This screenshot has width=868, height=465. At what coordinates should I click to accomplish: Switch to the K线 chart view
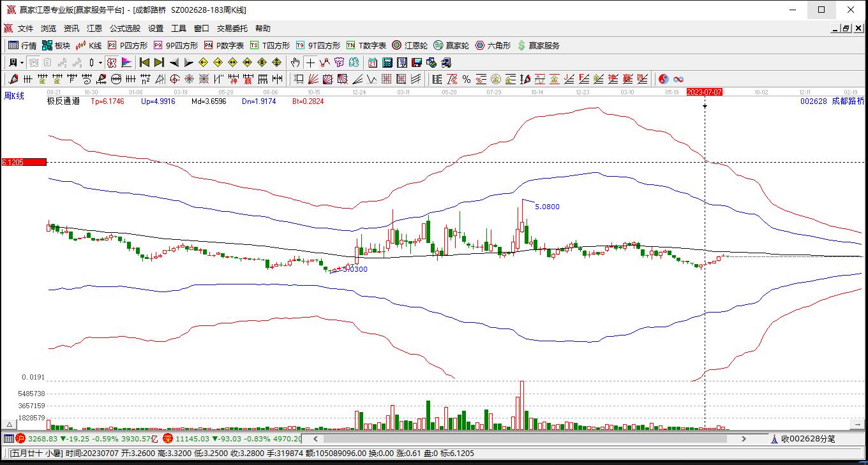click(x=89, y=45)
